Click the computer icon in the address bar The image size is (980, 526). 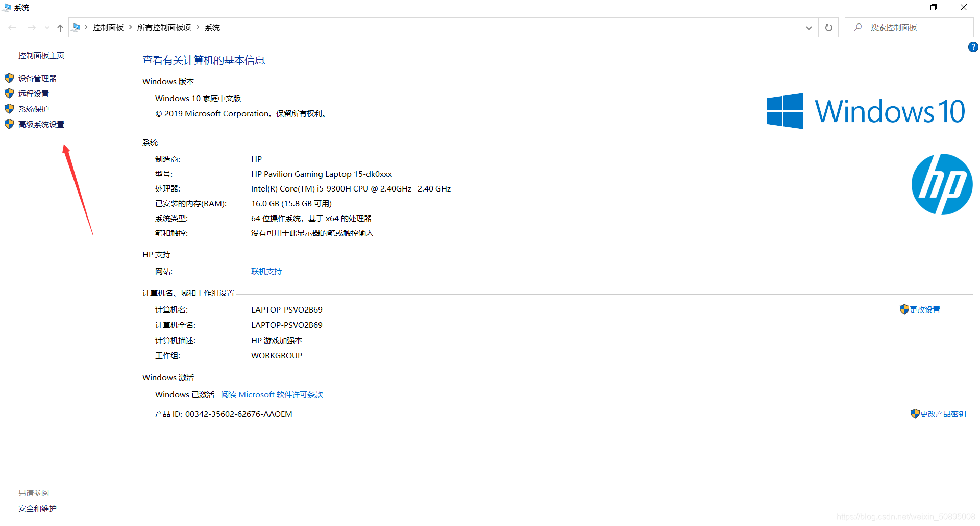[x=77, y=27]
